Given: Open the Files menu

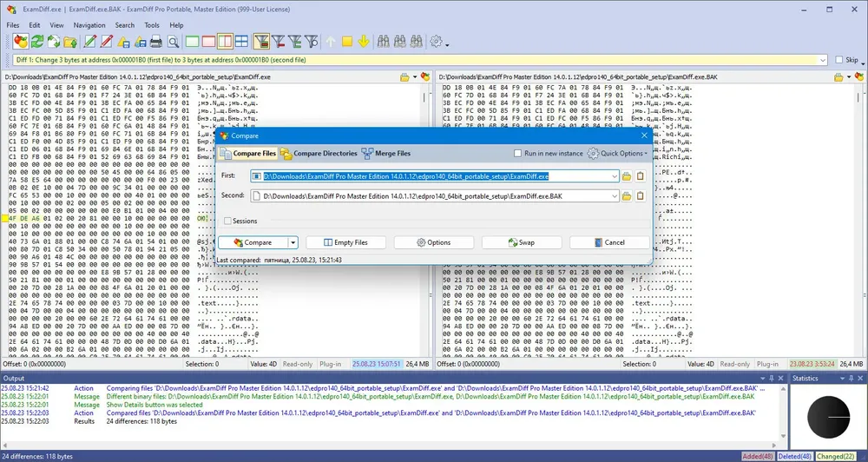Looking at the screenshot, I should click(13, 25).
